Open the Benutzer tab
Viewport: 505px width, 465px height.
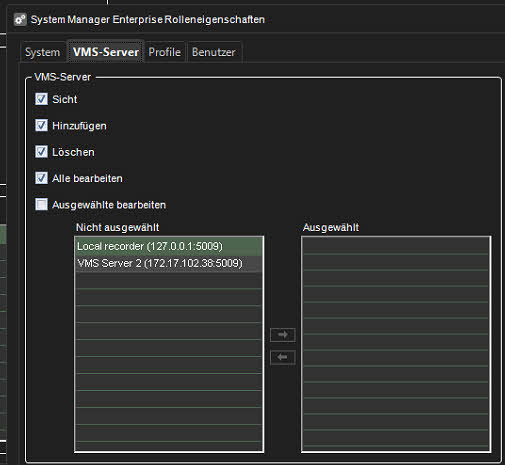[x=214, y=52]
